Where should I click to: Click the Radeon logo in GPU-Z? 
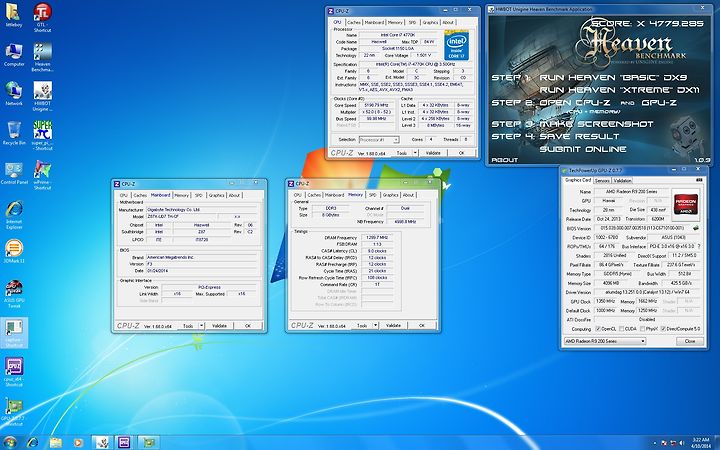pos(685,204)
